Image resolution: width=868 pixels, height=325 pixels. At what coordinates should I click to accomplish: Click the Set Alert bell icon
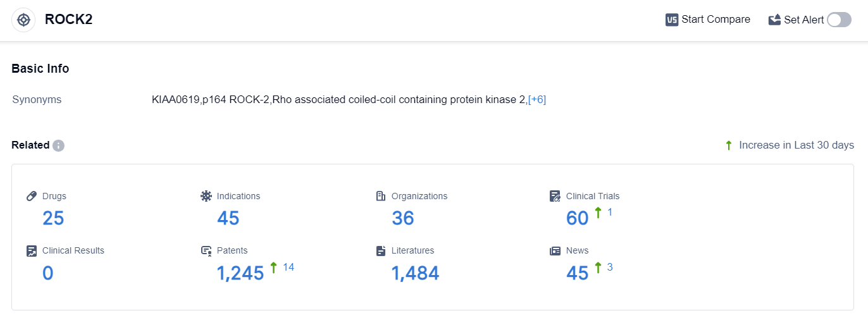click(x=774, y=20)
